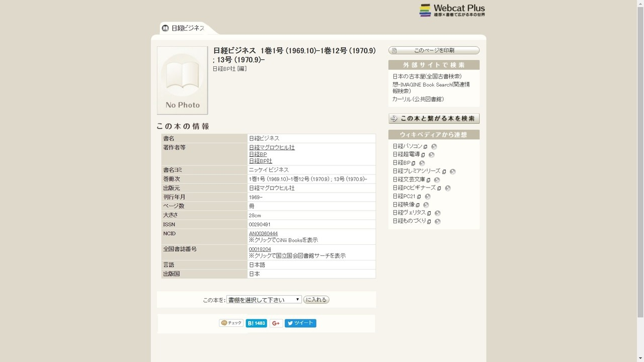Screen dimensions: 644x362
Task: Click the に入れる button
Action: coord(316,300)
